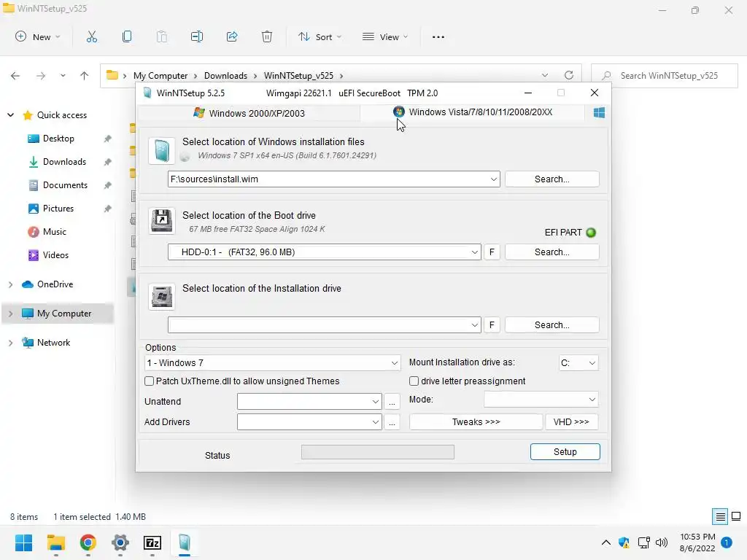Click Search for Installation drive

[x=551, y=324]
